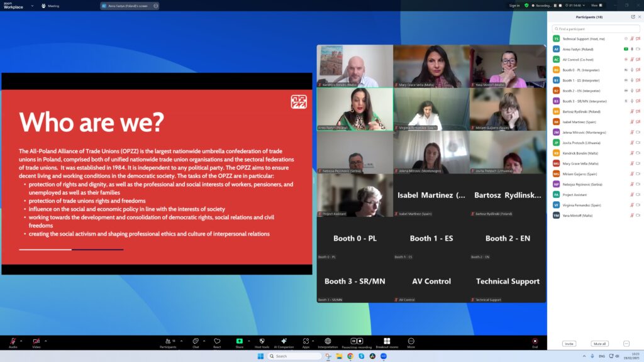Start camera with the Video button
The width and height of the screenshot is (644, 362).
pyautogui.click(x=36, y=341)
